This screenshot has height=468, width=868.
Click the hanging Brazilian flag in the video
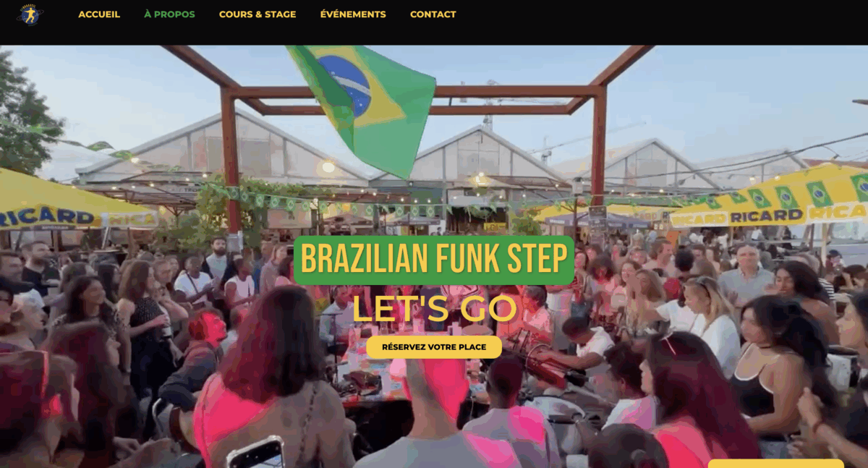pos(364,105)
